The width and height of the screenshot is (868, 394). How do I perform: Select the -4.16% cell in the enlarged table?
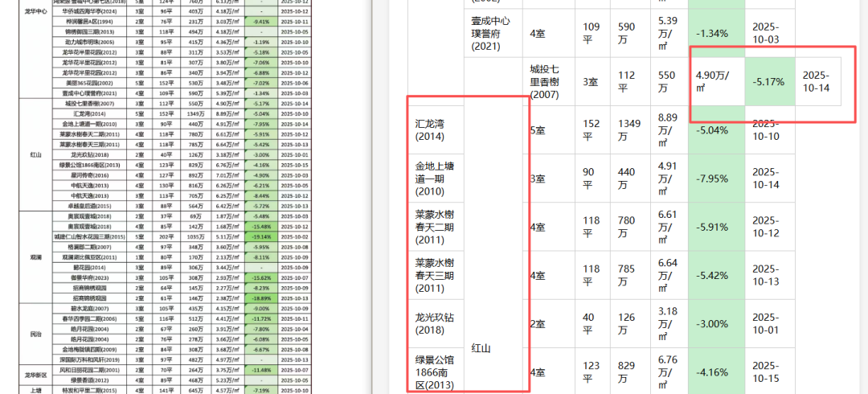(x=716, y=371)
